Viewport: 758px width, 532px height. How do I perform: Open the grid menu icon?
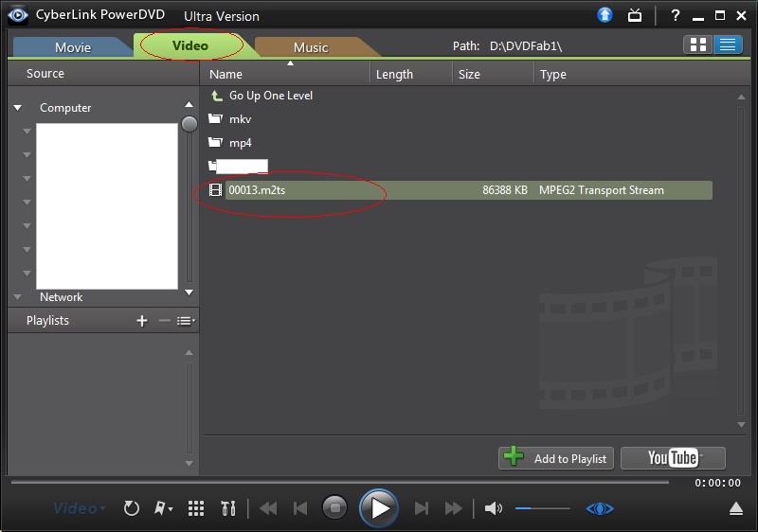tap(196, 508)
